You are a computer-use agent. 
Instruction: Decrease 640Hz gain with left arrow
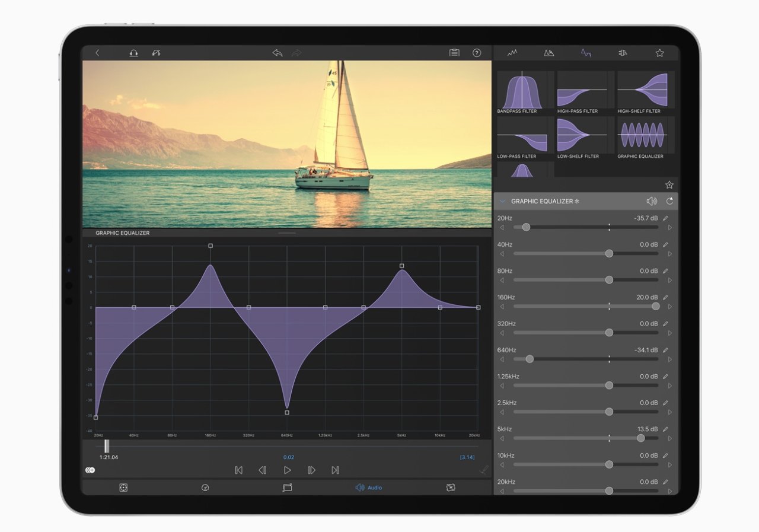tap(502, 359)
